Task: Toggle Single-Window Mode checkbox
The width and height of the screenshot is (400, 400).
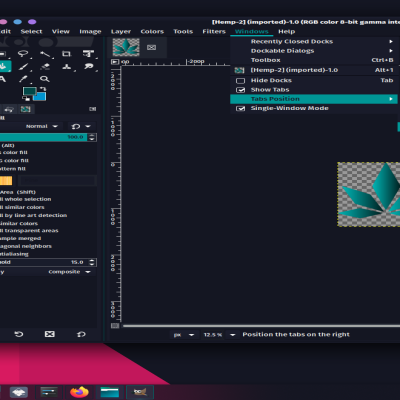Action: pos(240,109)
